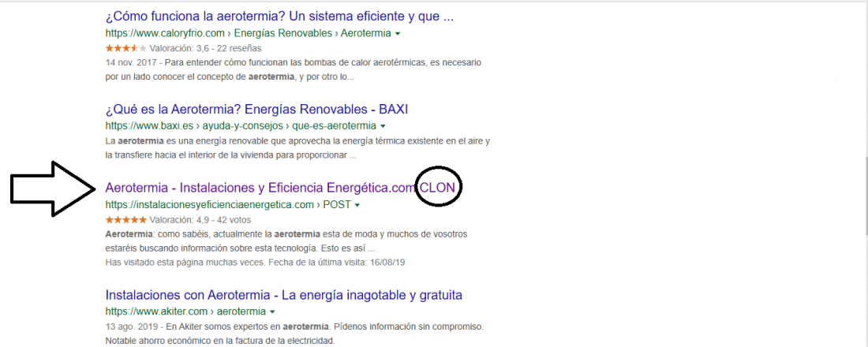Open '¿Qué es la Aerotermia? Energías Renovables - BAXI' result
The image size is (868, 347).
pos(257,109)
